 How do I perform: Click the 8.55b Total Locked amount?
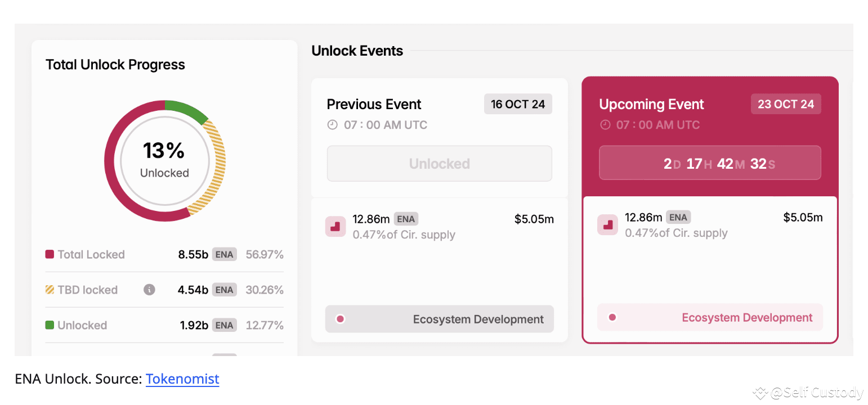tap(193, 254)
